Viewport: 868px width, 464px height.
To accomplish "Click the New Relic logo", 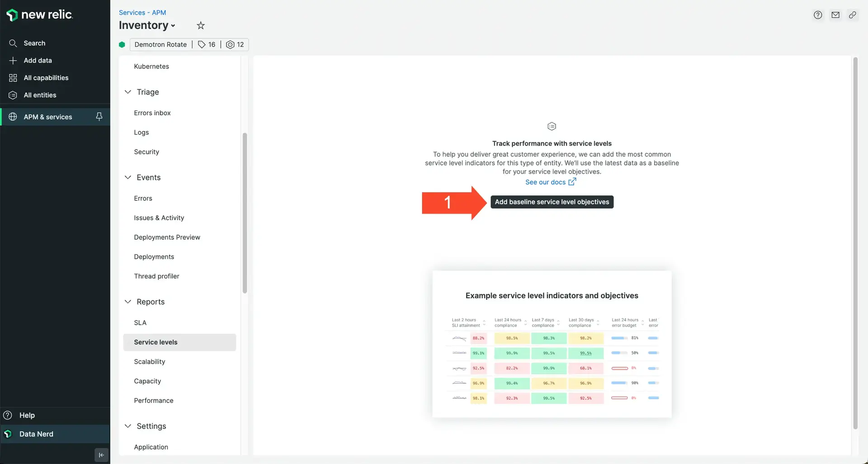I will 39,15.
